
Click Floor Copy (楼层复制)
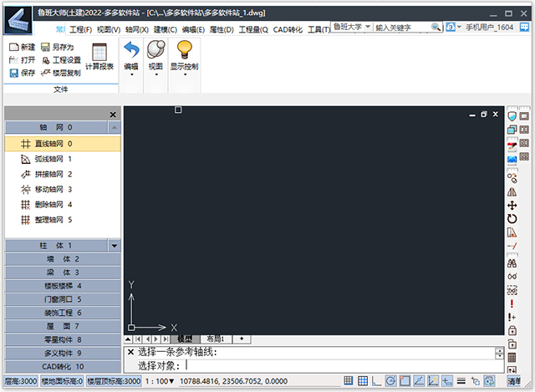tap(61, 73)
